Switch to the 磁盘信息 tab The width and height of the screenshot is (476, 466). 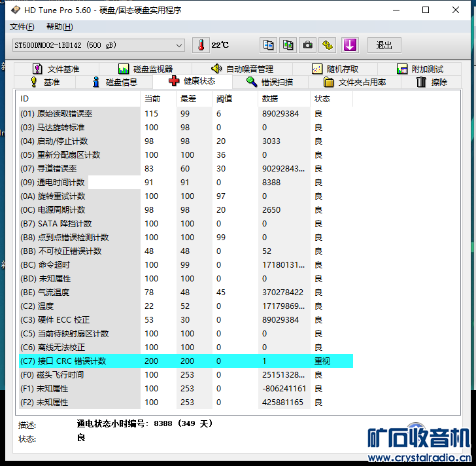(x=114, y=82)
